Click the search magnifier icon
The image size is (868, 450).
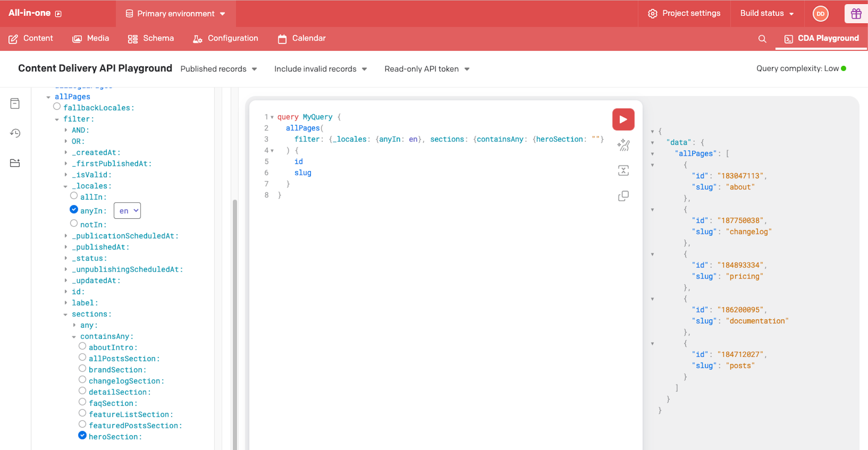click(x=762, y=39)
